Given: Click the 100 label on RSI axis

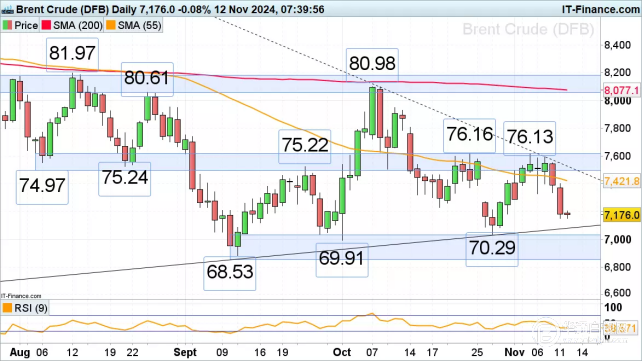Looking at the screenshot, I should (x=613, y=307).
